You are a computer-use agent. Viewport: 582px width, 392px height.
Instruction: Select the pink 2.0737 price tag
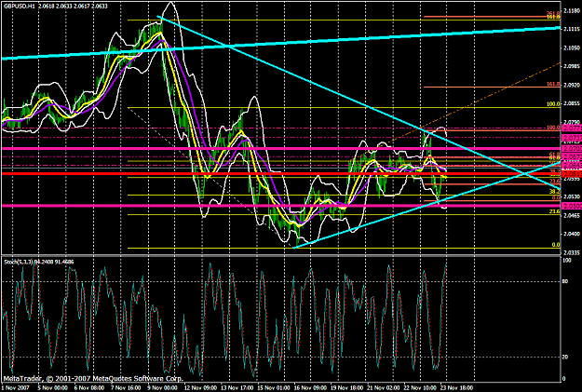click(x=572, y=138)
